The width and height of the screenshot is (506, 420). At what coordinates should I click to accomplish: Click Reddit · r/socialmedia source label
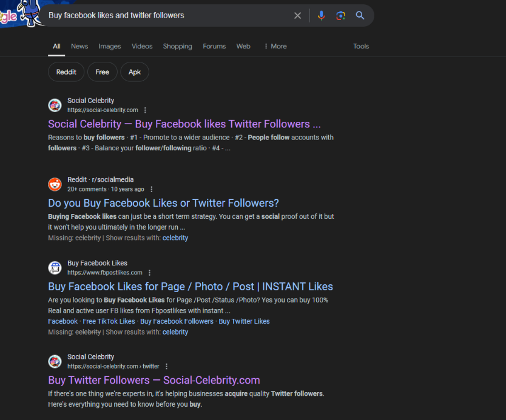click(100, 179)
